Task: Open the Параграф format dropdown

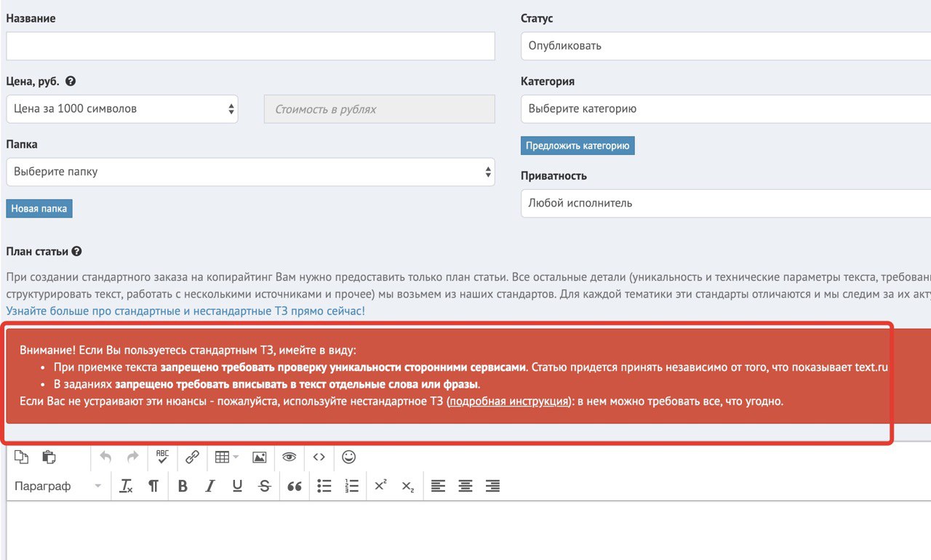Action: [x=58, y=486]
